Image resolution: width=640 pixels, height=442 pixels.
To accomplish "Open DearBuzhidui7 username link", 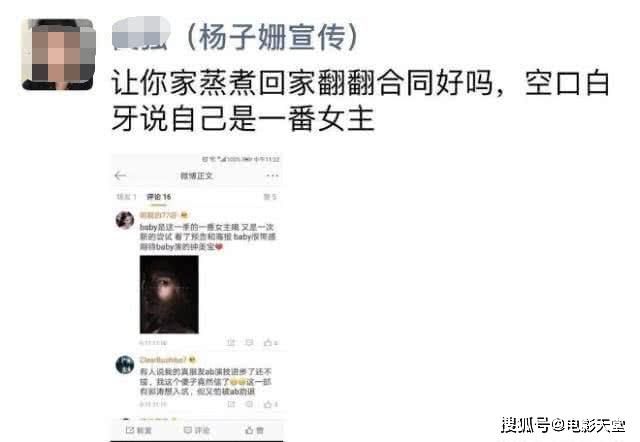I will click(163, 360).
